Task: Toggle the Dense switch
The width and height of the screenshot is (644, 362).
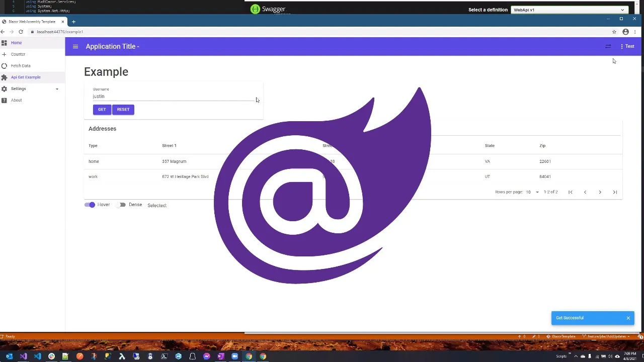Action: [121, 205]
